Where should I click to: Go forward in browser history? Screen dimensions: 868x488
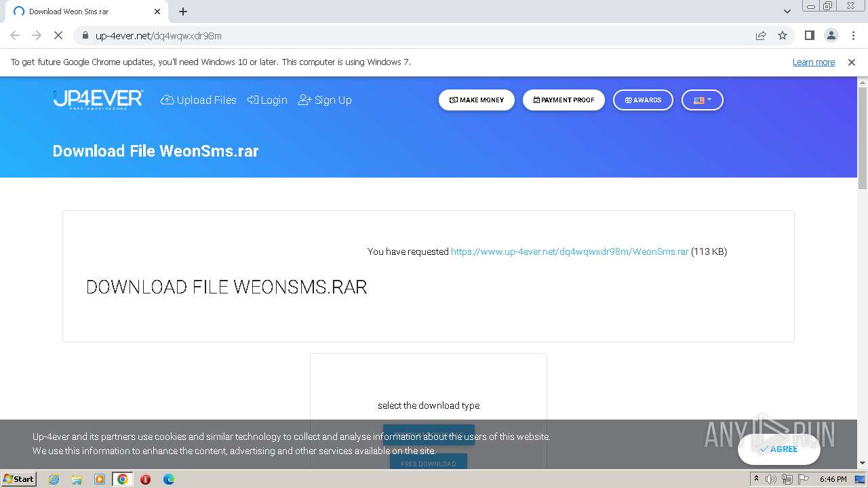pyautogui.click(x=37, y=35)
